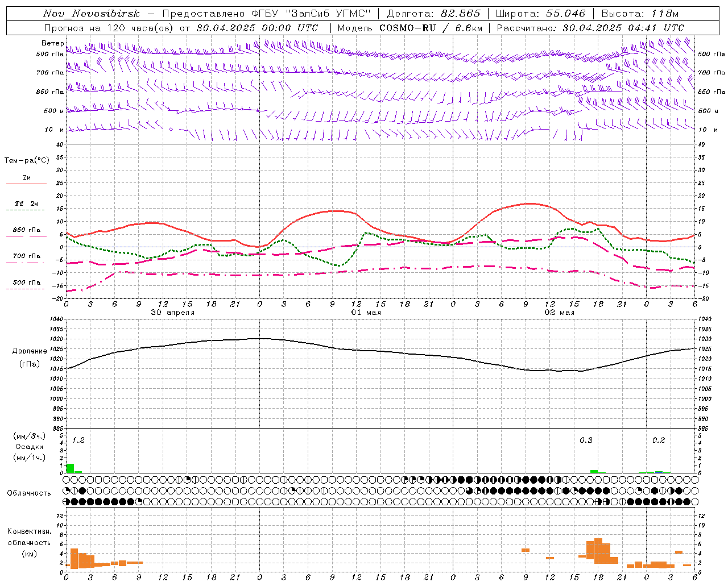Image resolution: width=728 pixels, height=582 pixels.
Task: Click the Осадки panel label
Action: (30, 447)
